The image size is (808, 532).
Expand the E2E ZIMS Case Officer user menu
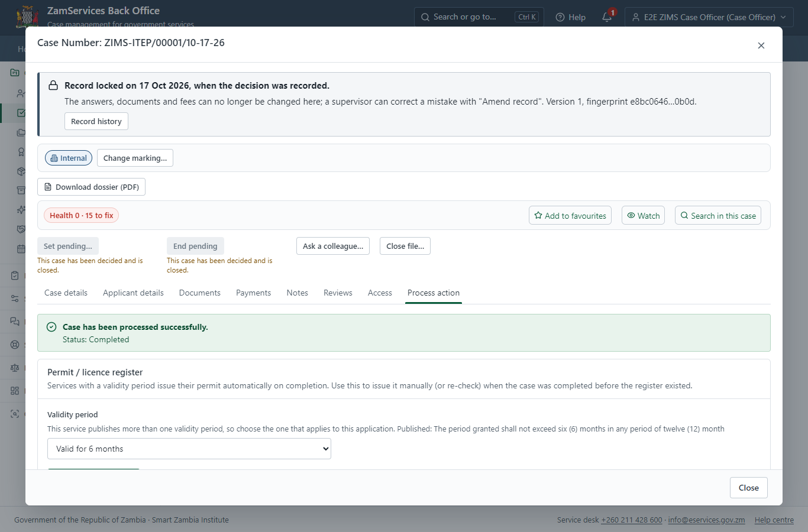[x=709, y=17]
